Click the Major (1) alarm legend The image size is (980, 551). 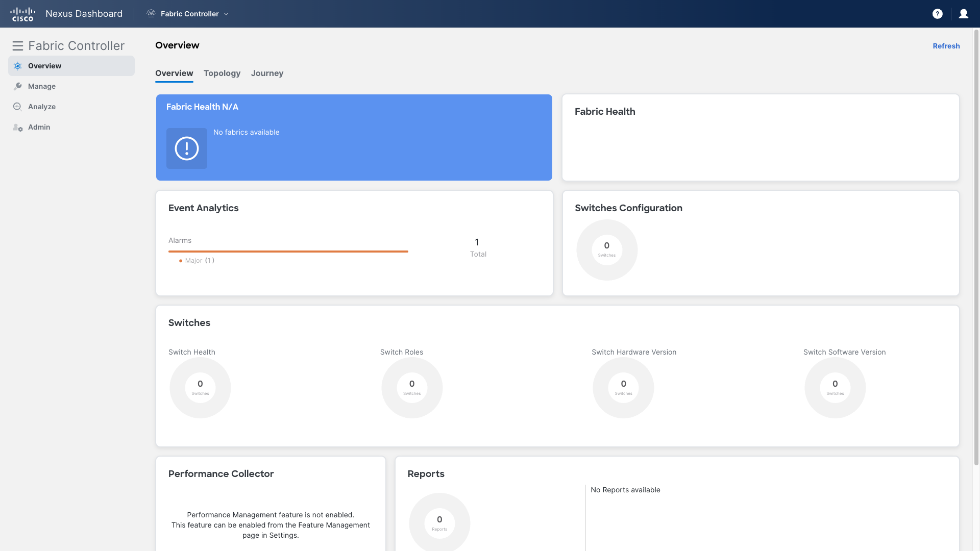coord(197,261)
